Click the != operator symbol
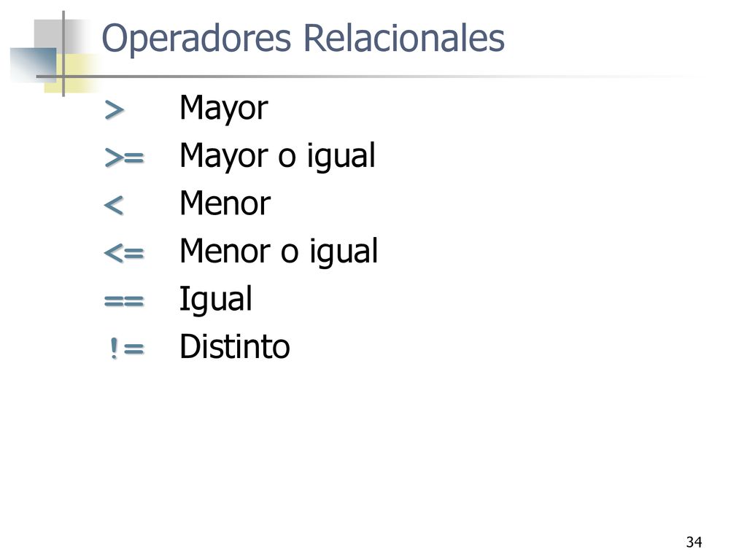 tap(127, 348)
